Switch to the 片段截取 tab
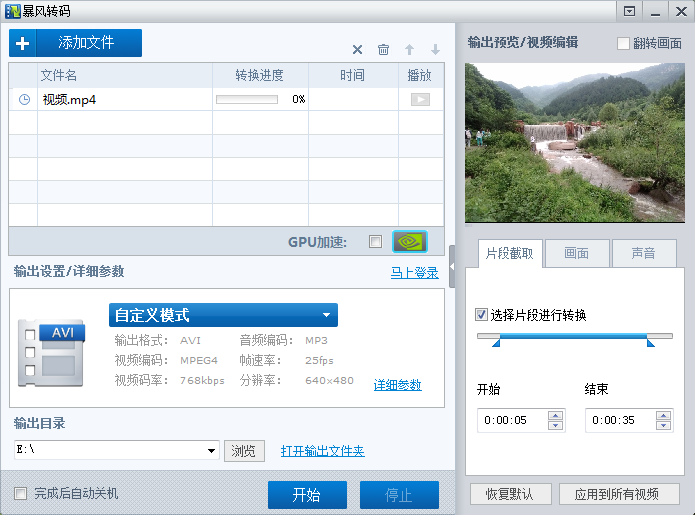 (510, 254)
